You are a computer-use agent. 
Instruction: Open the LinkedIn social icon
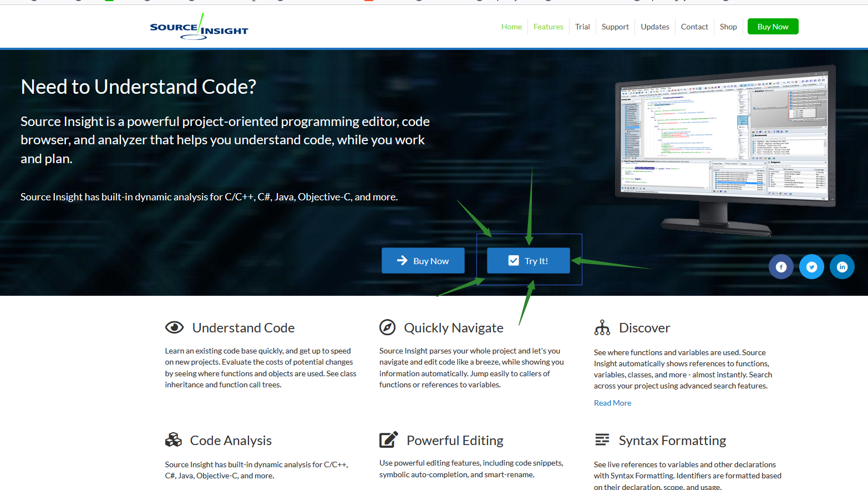842,267
